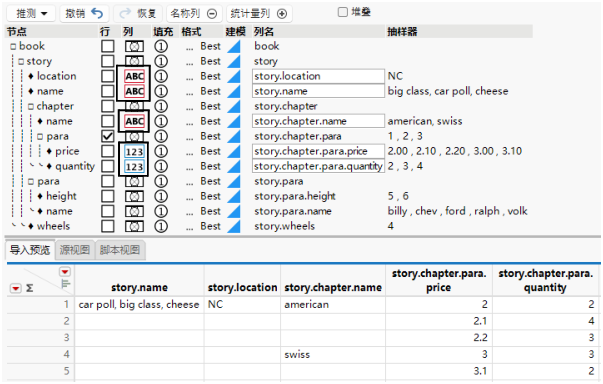
Task: Click fill circle icon for book row
Action: 161,46
